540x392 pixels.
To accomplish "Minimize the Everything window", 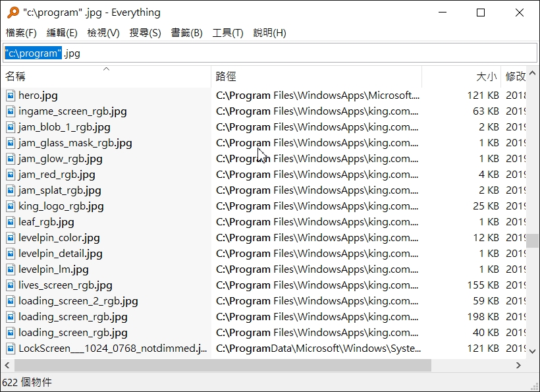I will coord(443,13).
